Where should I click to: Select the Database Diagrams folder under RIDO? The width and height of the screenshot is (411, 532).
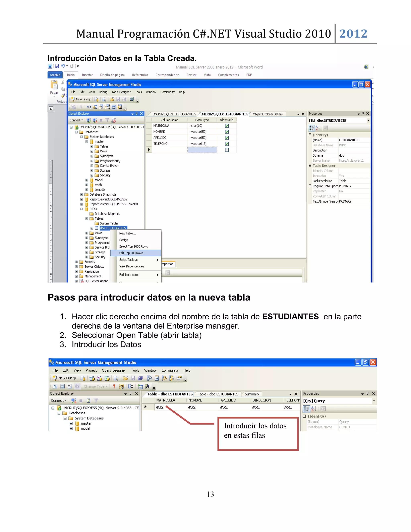click(105, 214)
